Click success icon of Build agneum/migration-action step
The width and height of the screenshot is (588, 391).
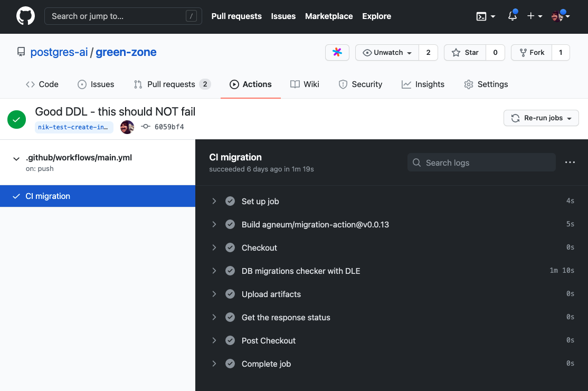point(230,225)
